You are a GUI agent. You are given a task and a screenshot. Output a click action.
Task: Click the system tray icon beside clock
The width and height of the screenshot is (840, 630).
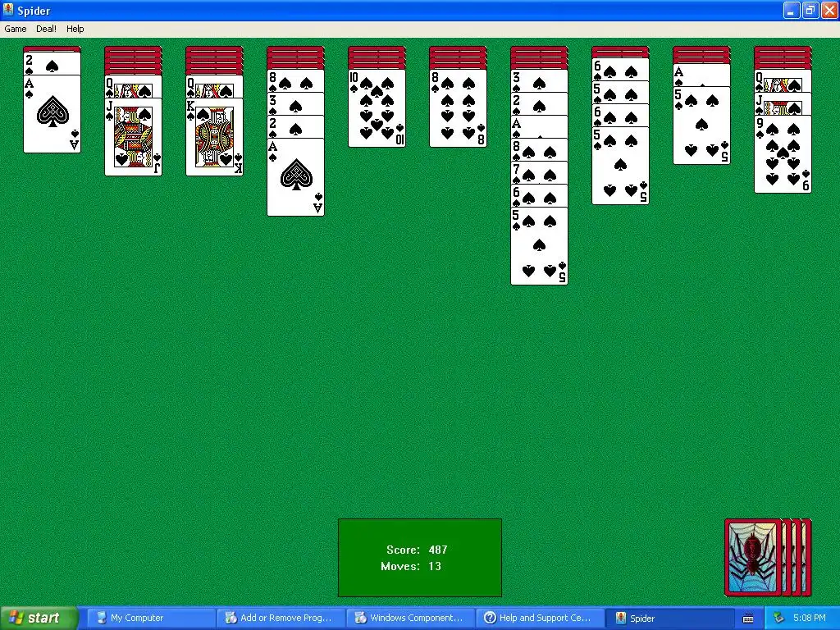(779, 618)
